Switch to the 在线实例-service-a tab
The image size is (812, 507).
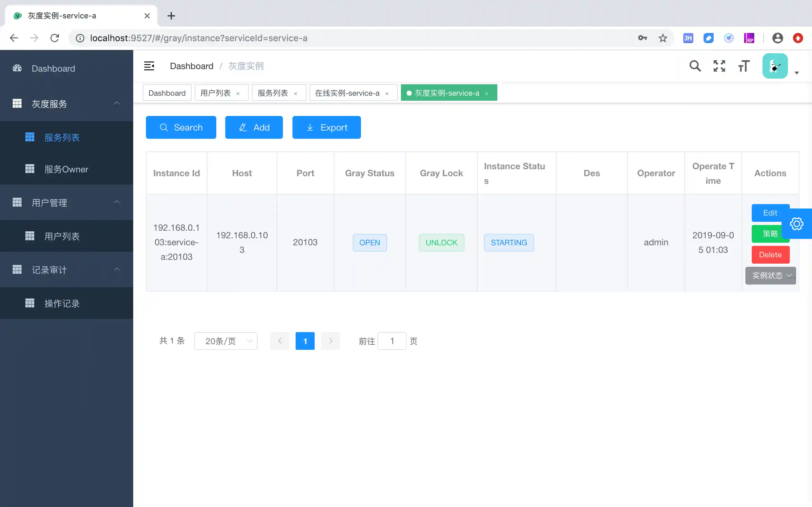click(x=347, y=93)
